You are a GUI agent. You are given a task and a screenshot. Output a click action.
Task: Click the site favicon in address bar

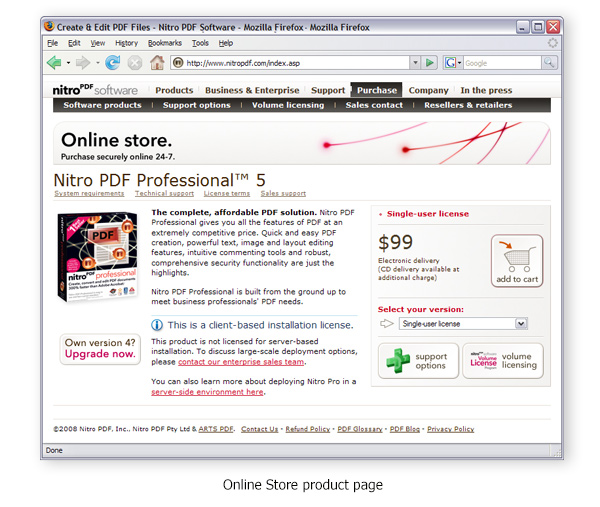tap(178, 62)
